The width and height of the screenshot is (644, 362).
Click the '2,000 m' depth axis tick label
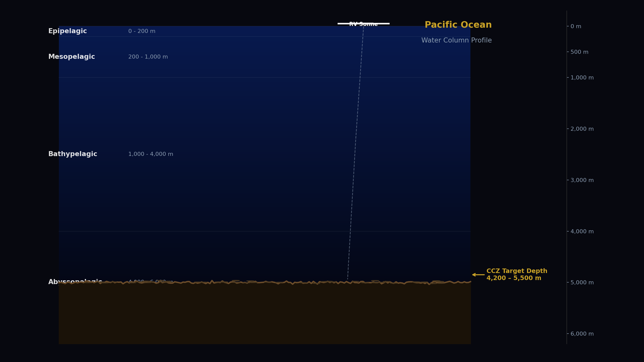(x=582, y=129)
